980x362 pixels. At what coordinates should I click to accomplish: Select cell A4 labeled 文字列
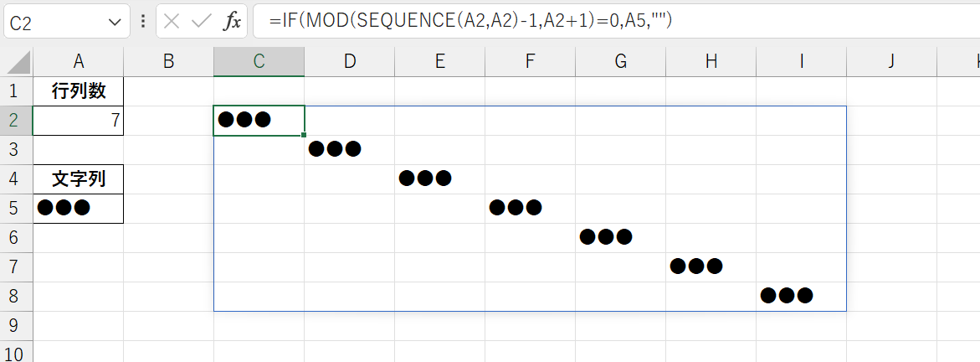[x=78, y=180]
